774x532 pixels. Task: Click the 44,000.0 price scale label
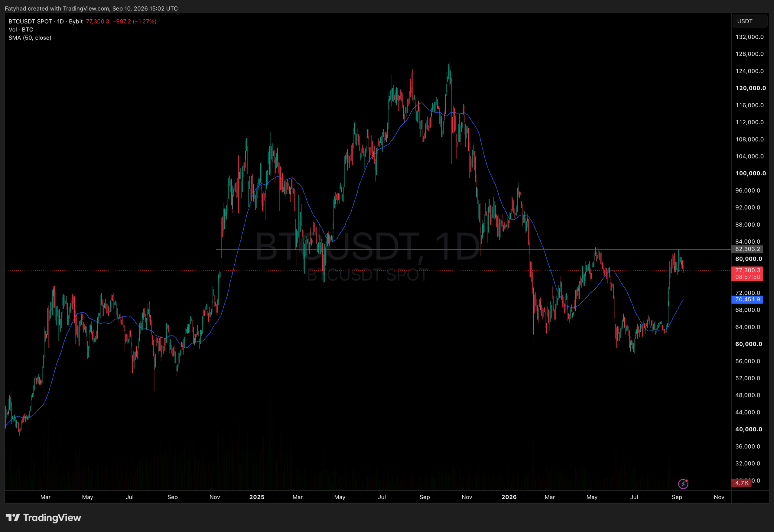(748, 412)
